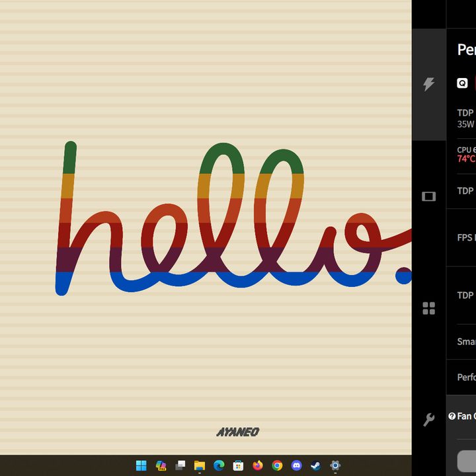Launch Firefox from the taskbar
The image size is (476, 476).
258,465
